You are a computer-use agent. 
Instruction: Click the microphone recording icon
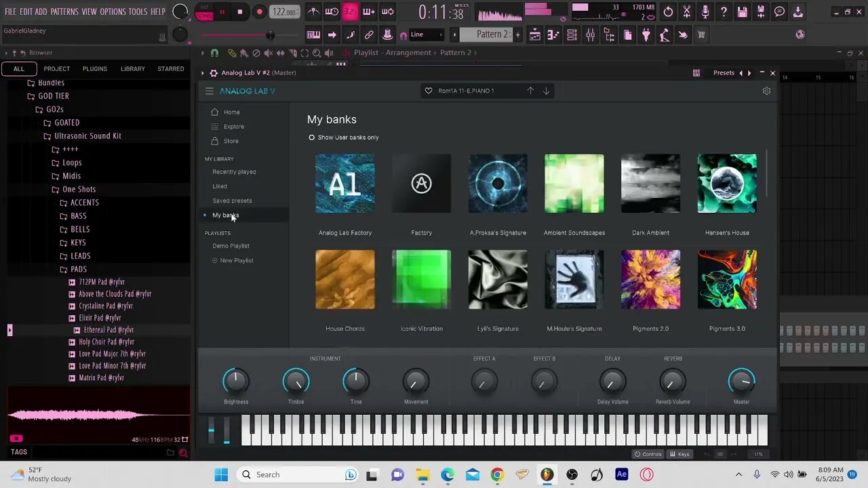coord(705,12)
